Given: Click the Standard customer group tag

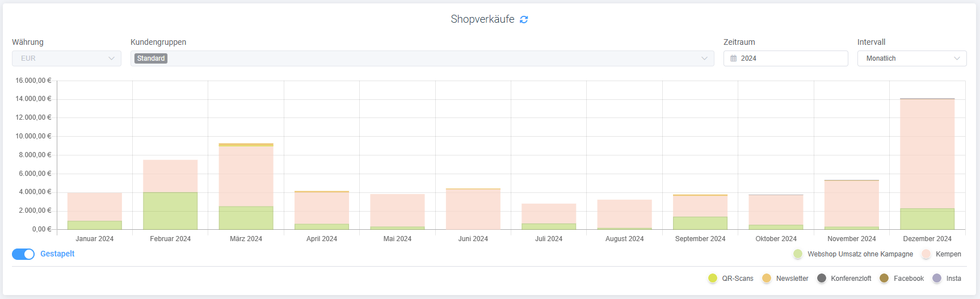Looking at the screenshot, I should 151,58.
